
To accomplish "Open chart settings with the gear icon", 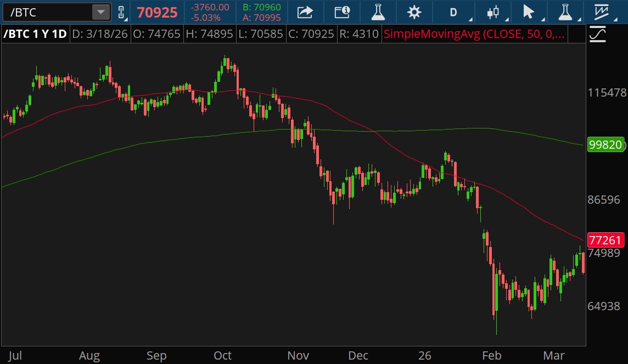I will (414, 12).
